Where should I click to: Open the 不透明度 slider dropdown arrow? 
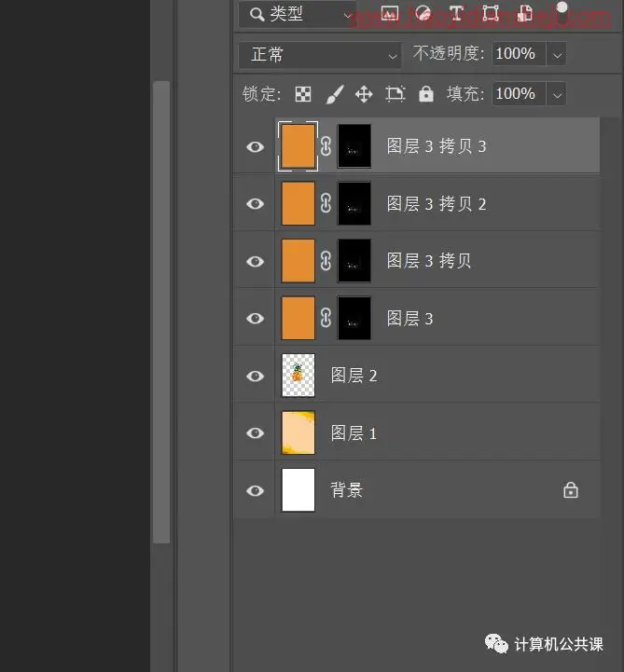[557, 55]
